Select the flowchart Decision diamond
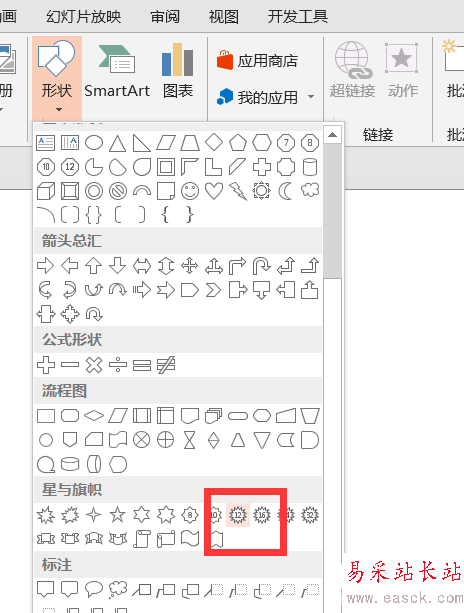464x613 pixels. tap(94, 416)
